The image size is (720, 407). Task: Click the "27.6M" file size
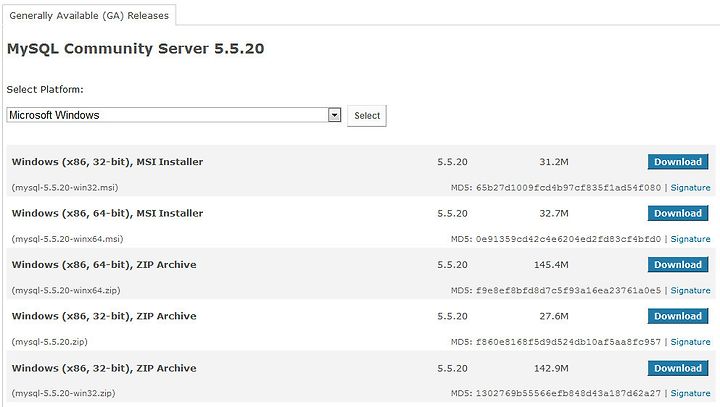[554, 316]
